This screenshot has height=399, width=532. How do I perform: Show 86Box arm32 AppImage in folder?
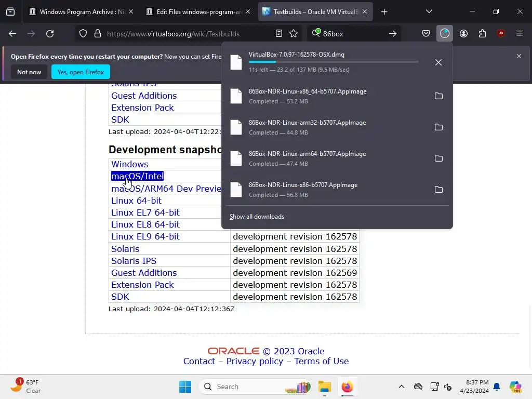point(438,127)
